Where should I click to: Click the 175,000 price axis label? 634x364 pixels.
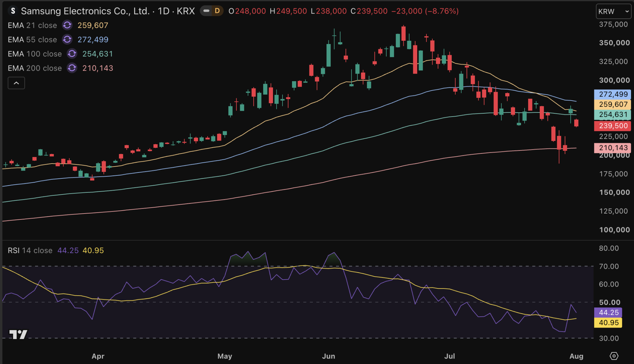[x=613, y=174]
